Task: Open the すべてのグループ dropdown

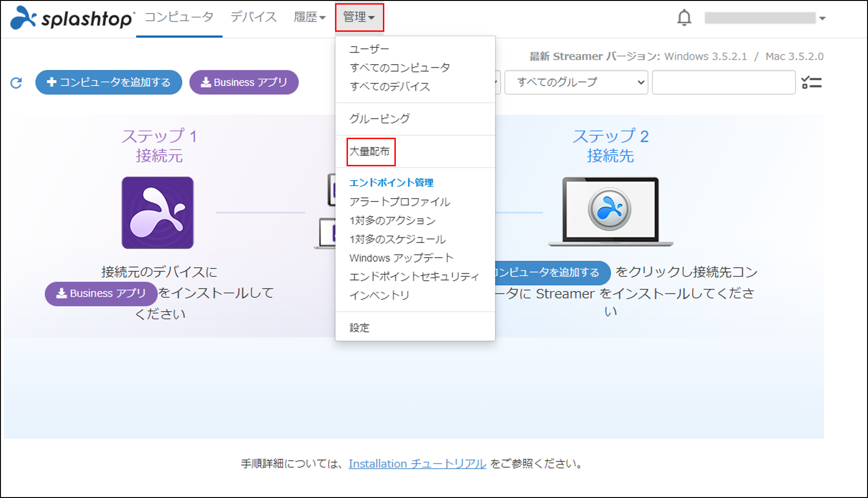Action: click(576, 82)
